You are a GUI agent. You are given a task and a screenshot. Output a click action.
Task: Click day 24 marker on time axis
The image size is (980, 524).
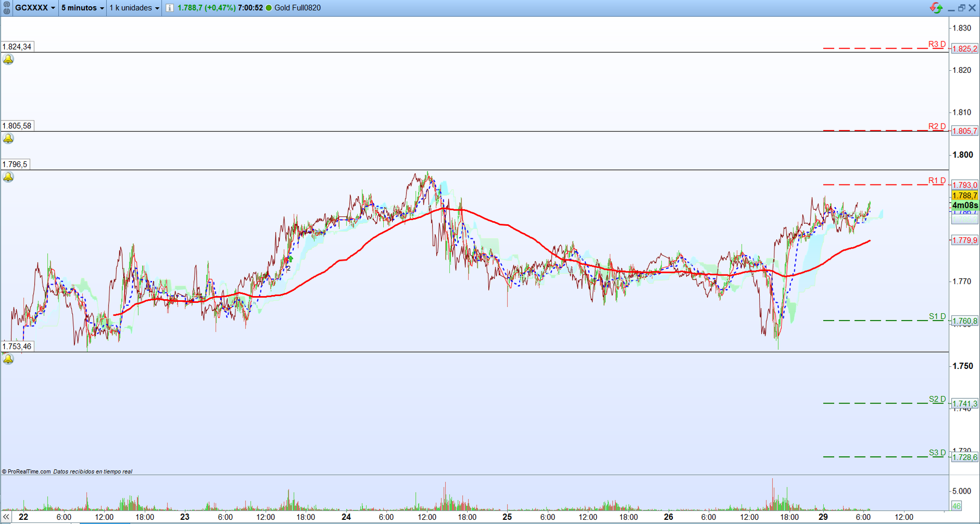[346, 517]
